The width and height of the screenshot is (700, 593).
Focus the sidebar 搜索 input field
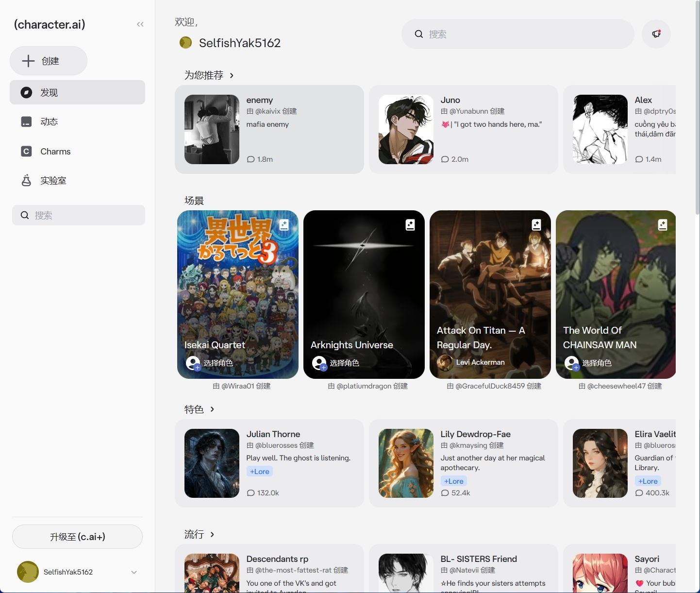(x=79, y=215)
